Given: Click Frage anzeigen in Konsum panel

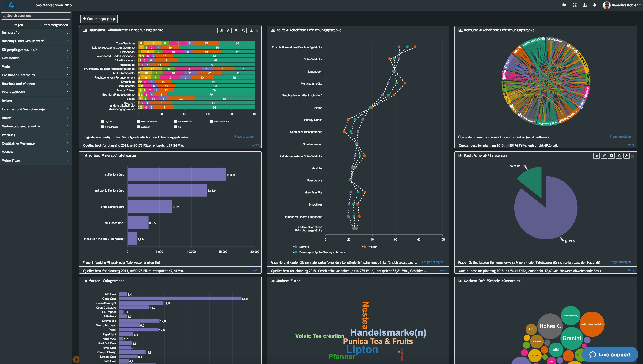Looking at the screenshot, I should click(x=620, y=137).
